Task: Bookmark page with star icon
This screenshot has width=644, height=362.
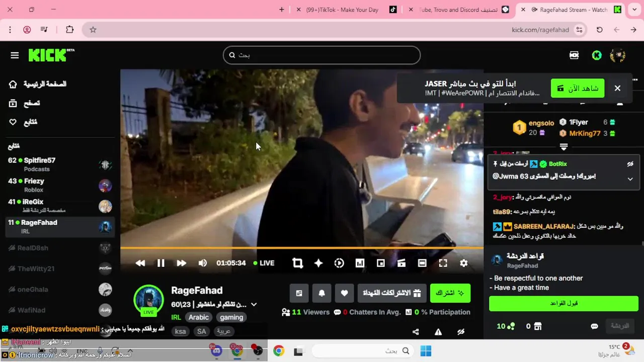Action: point(93,30)
